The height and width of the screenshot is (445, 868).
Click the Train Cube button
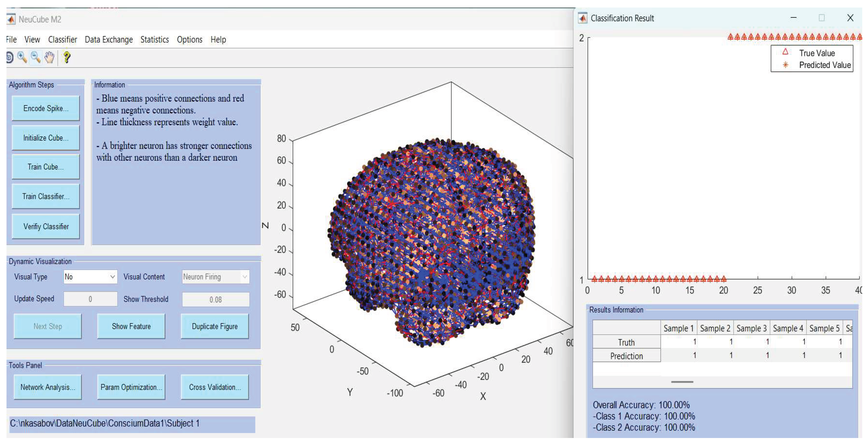pos(45,167)
